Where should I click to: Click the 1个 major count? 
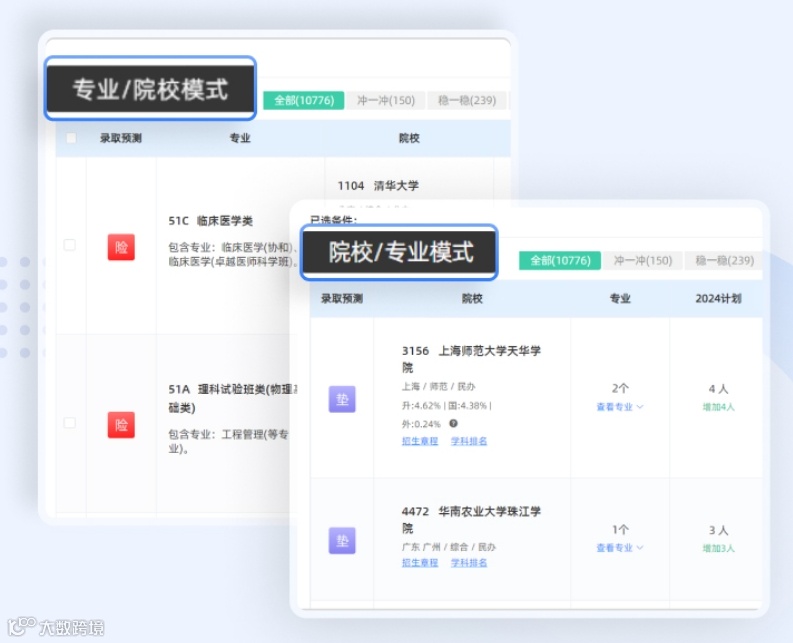(x=620, y=530)
